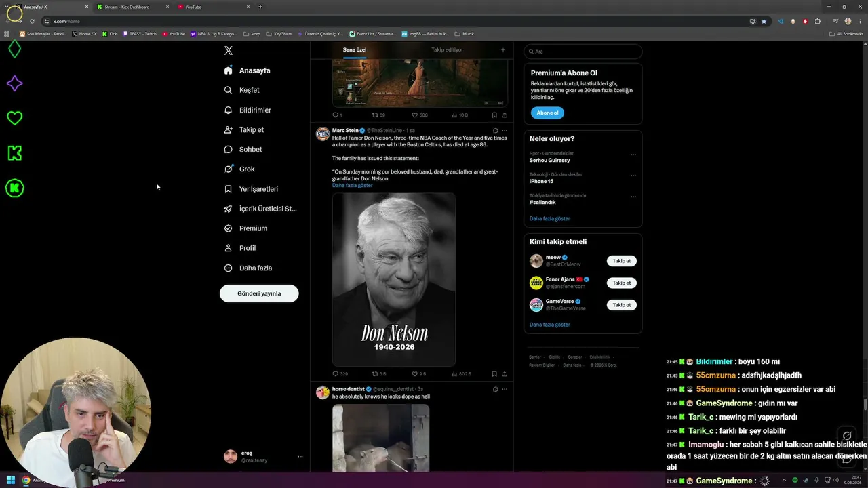
Task: Reply to the Marc Stein post
Action: [x=340, y=373]
